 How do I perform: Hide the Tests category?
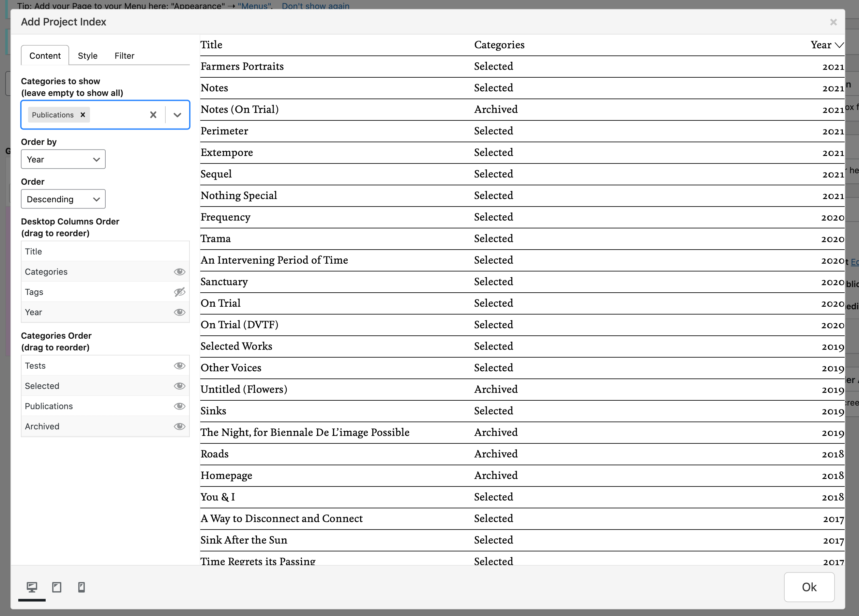179,365
